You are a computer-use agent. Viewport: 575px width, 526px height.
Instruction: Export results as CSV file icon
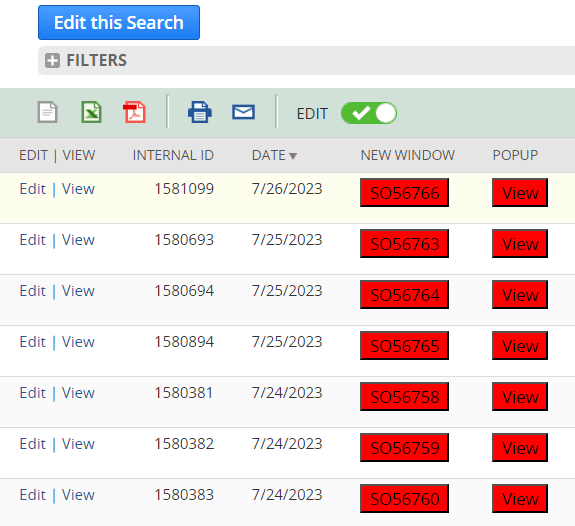[48, 112]
